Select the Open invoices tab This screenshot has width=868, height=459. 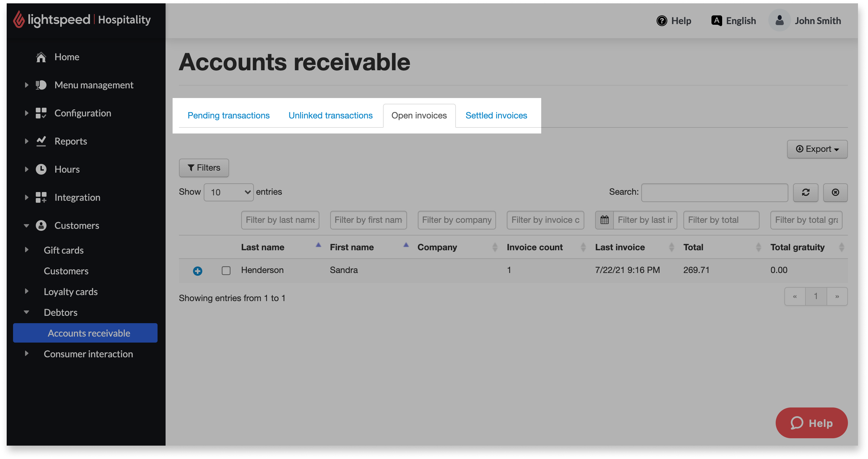(x=419, y=115)
